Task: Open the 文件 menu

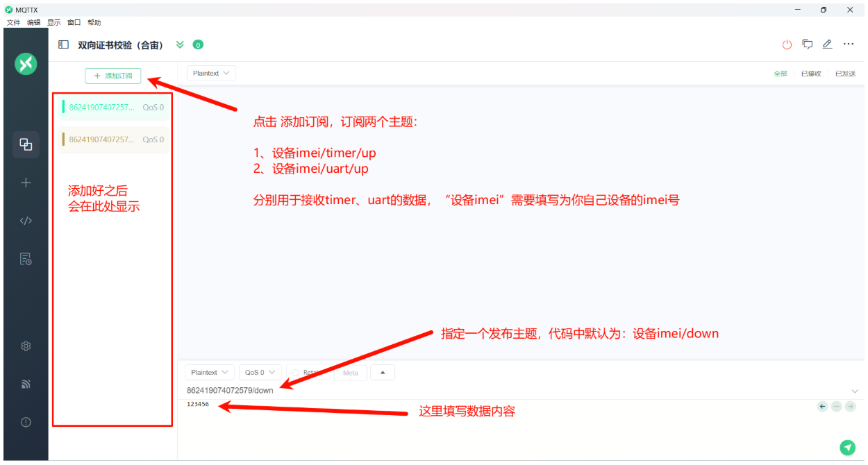Action: click(13, 23)
